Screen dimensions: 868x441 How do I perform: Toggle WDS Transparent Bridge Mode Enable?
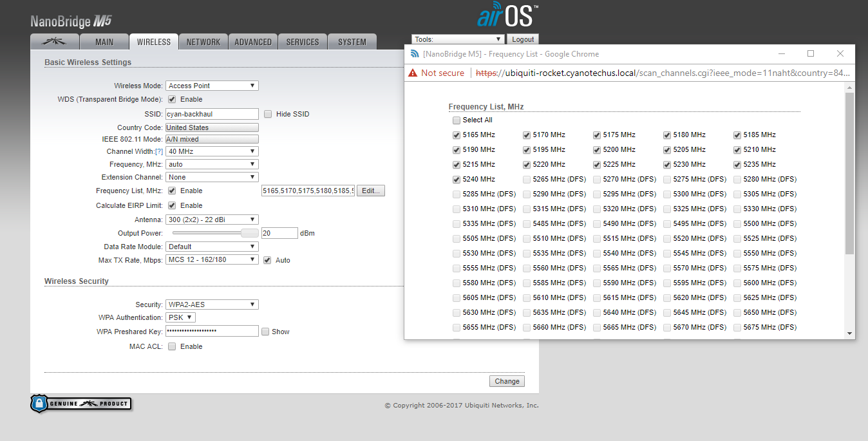point(172,99)
